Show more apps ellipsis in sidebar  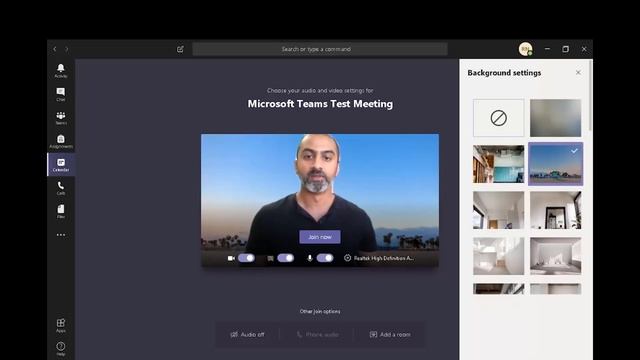click(61, 235)
